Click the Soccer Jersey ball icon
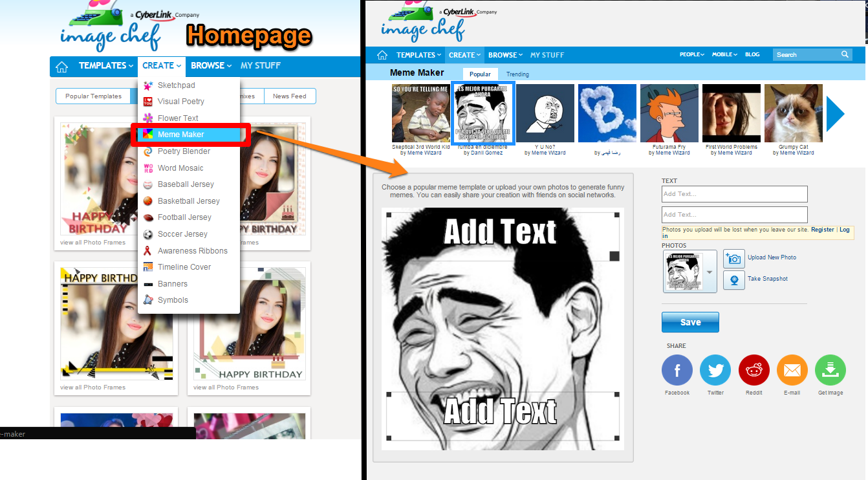 [148, 234]
